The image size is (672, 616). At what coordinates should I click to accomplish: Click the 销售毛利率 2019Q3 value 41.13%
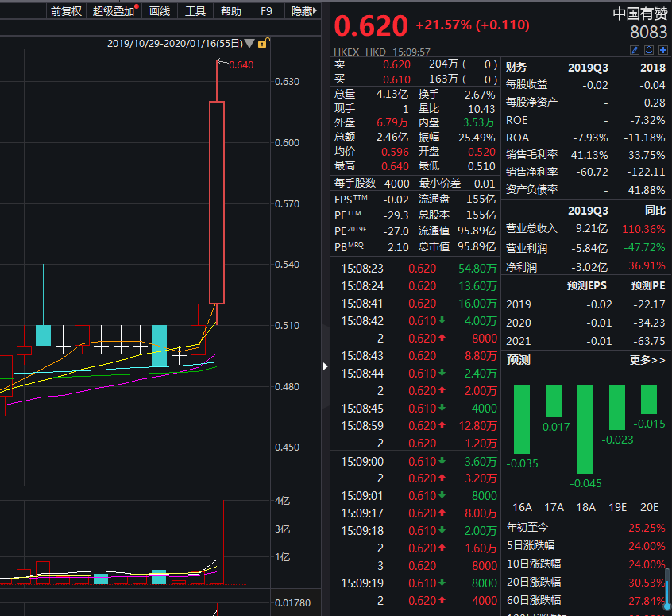(x=589, y=155)
